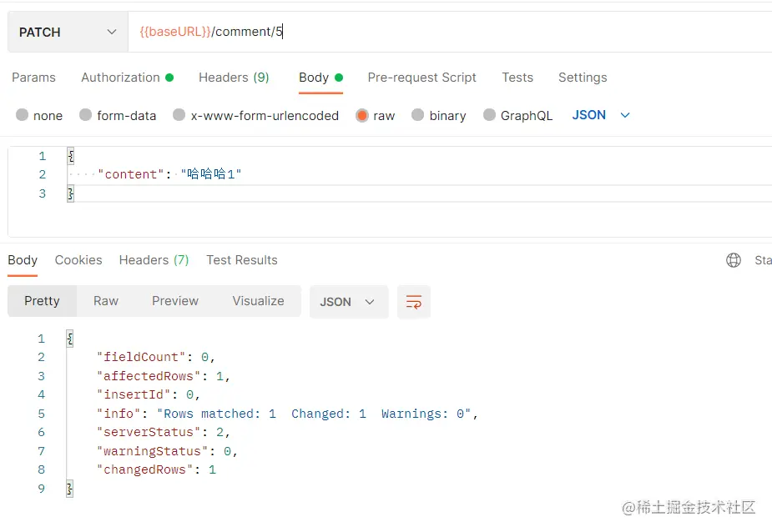The image size is (772, 532).
Task: Switch to the Params tab
Action: click(x=33, y=78)
